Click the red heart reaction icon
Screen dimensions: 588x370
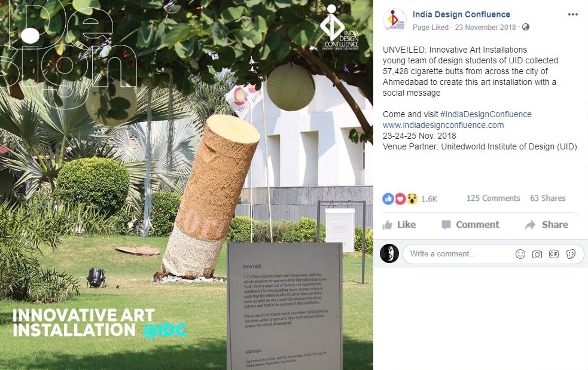[x=400, y=198]
